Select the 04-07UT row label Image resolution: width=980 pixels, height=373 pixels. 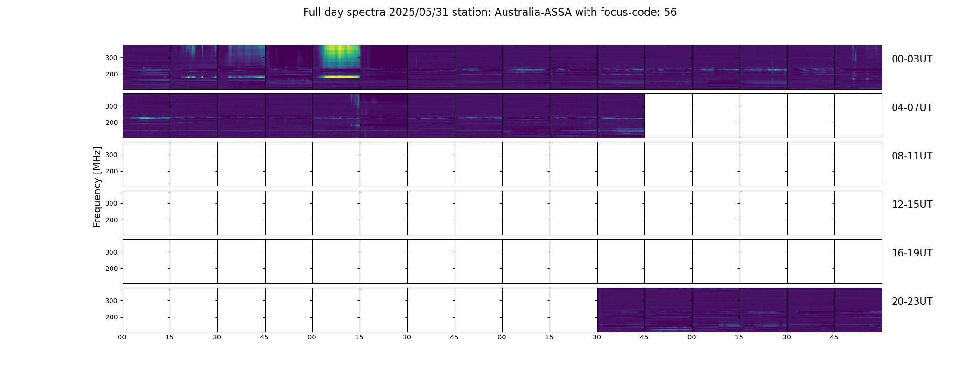[912, 108]
